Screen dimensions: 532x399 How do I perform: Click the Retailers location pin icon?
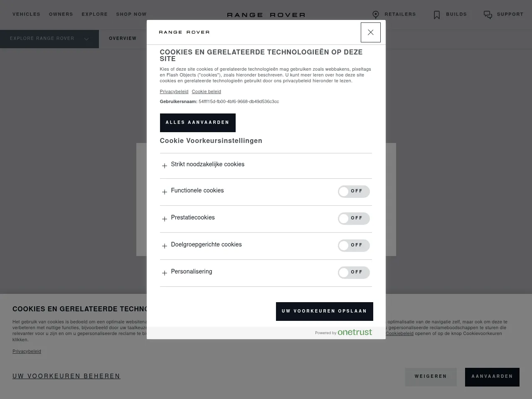click(x=376, y=15)
